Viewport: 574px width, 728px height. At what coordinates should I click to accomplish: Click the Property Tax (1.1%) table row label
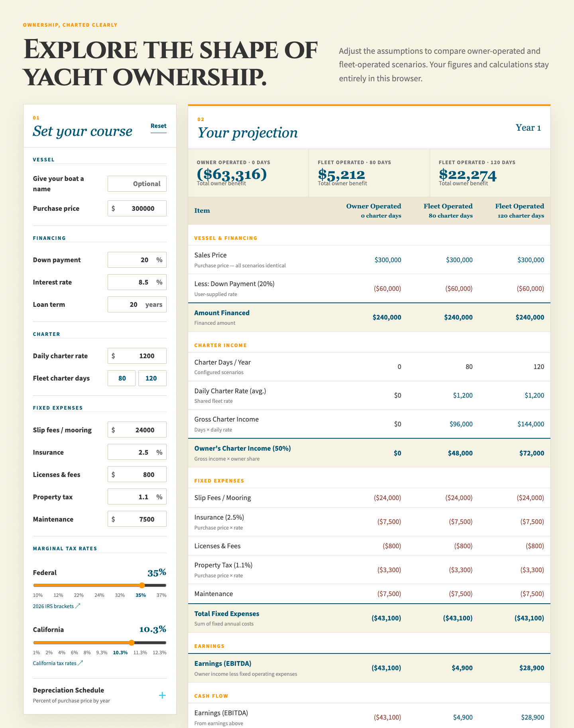(223, 565)
